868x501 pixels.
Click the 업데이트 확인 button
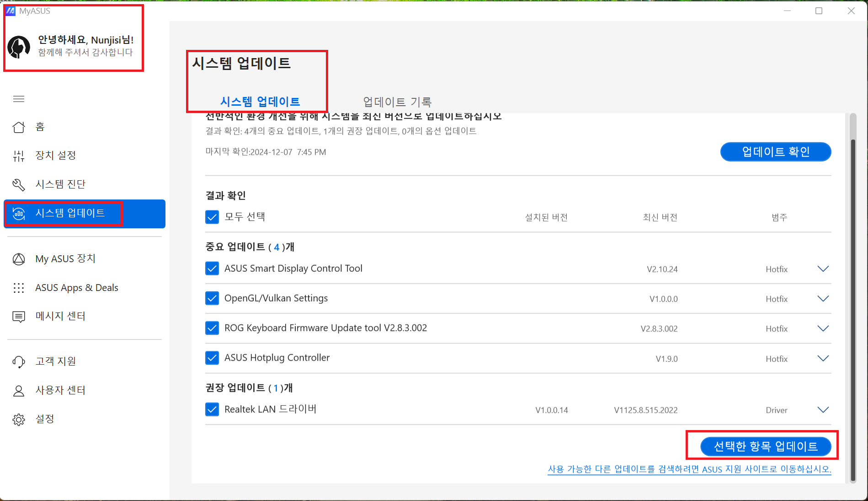(x=776, y=152)
